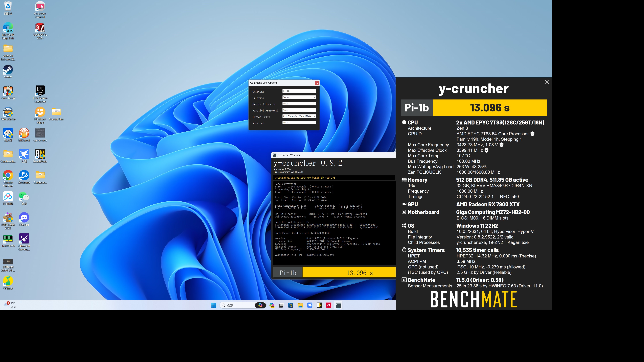
Task: Open the Priority dropdown set to Normal
Action: 299,97
